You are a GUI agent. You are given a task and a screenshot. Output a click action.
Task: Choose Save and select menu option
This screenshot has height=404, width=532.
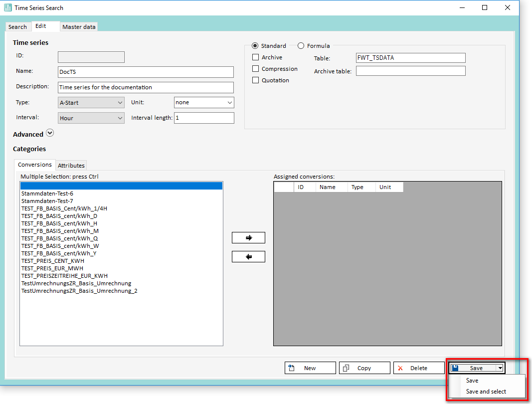(486, 392)
